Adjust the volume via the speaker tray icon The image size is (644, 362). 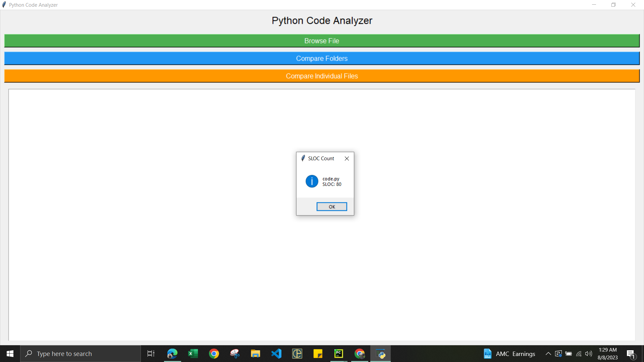click(589, 354)
